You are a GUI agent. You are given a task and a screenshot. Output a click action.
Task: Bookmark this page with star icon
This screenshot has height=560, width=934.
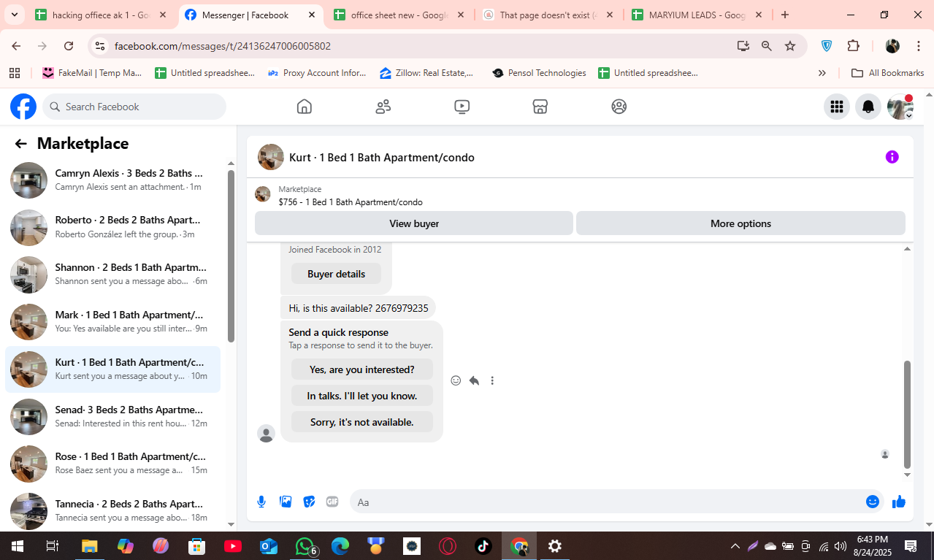point(790,46)
